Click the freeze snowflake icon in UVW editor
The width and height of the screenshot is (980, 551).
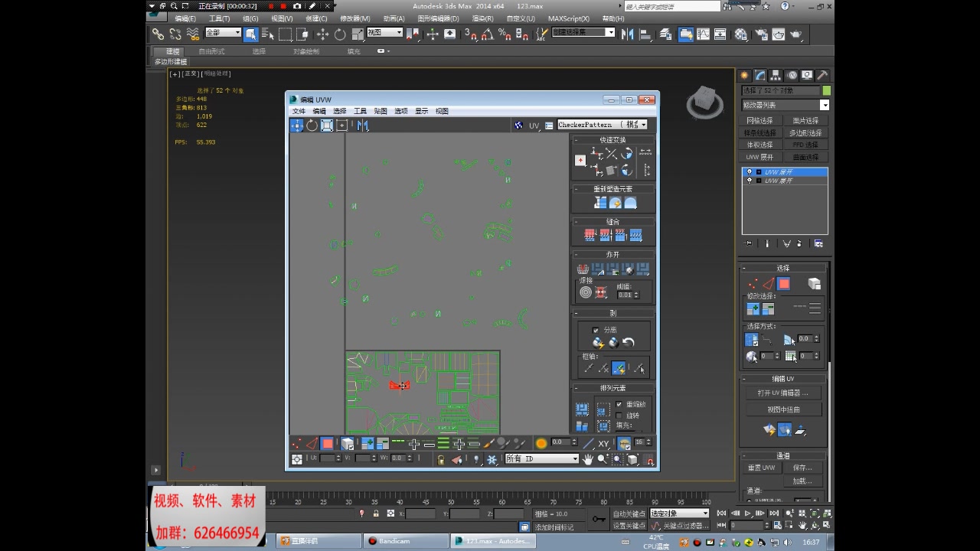click(492, 459)
